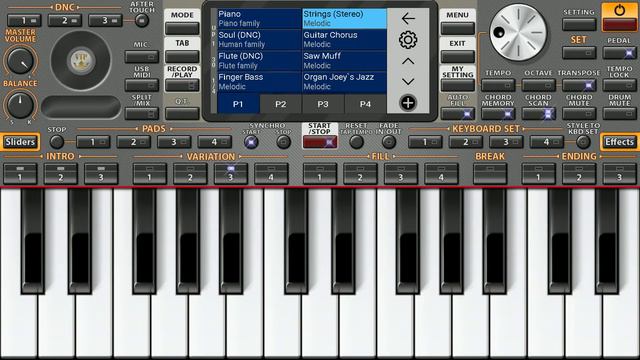The width and height of the screenshot is (640, 360).
Task: Toggle the Transpose button
Action: (x=579, y=85)
